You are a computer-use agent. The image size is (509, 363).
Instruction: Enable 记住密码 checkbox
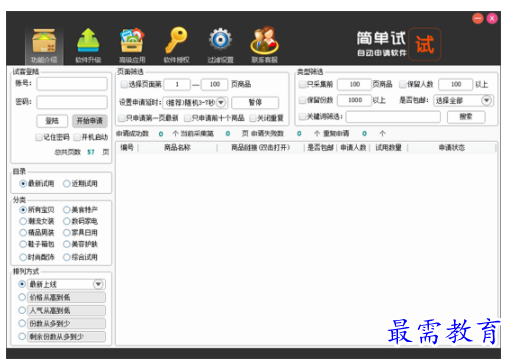tap(39, 137)
